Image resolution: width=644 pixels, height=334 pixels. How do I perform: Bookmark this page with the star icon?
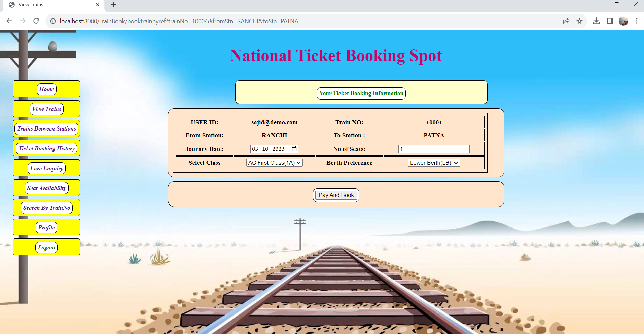pyautogui.click(x=580, y=21)
